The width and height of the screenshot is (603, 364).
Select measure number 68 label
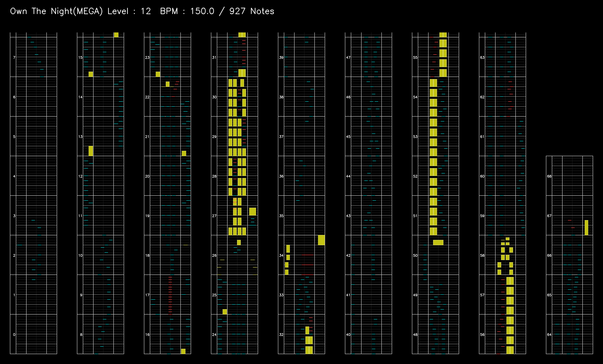549,176
